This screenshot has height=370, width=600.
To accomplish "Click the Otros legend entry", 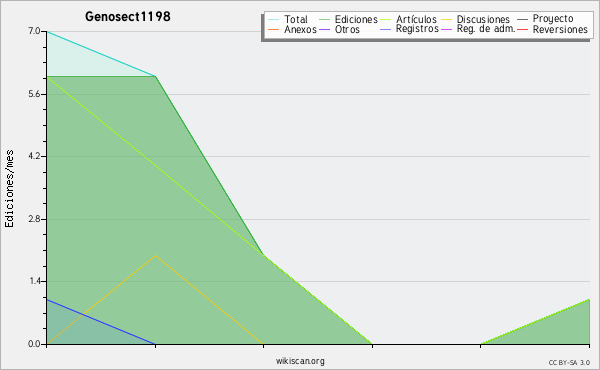I will (x=339, y=29).
